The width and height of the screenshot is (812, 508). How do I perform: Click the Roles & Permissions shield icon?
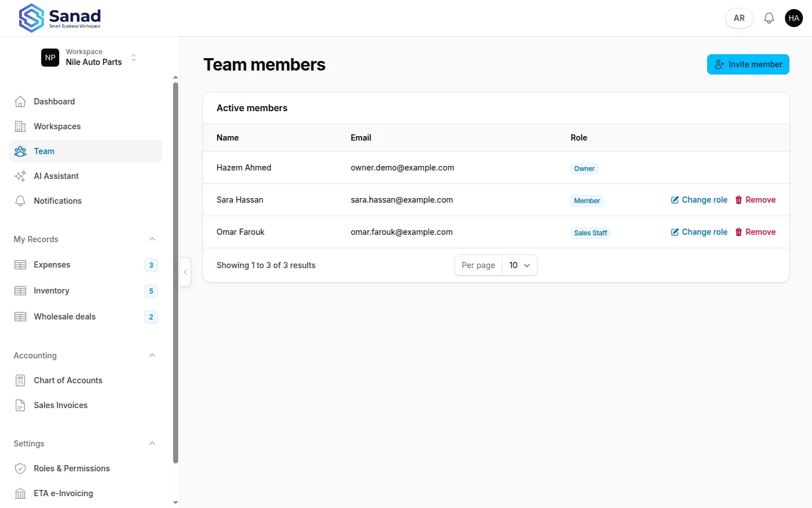[x=20, y=468]
